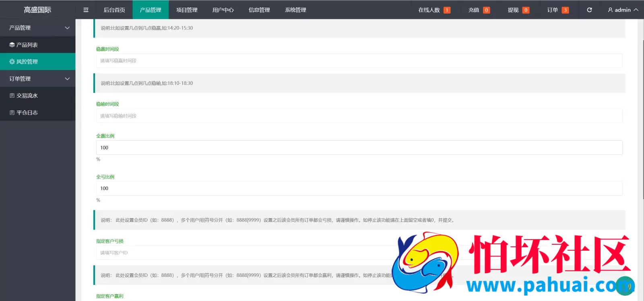Open 后台首页 tab in top navigation
This screenshot has height=301, width=644.
(x=114, y=10)
